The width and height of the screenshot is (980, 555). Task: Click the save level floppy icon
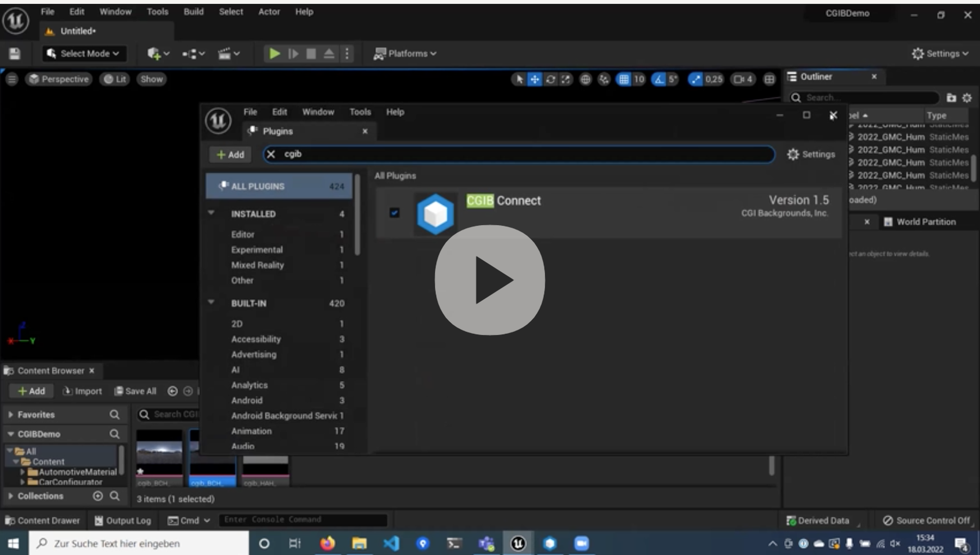15,54
